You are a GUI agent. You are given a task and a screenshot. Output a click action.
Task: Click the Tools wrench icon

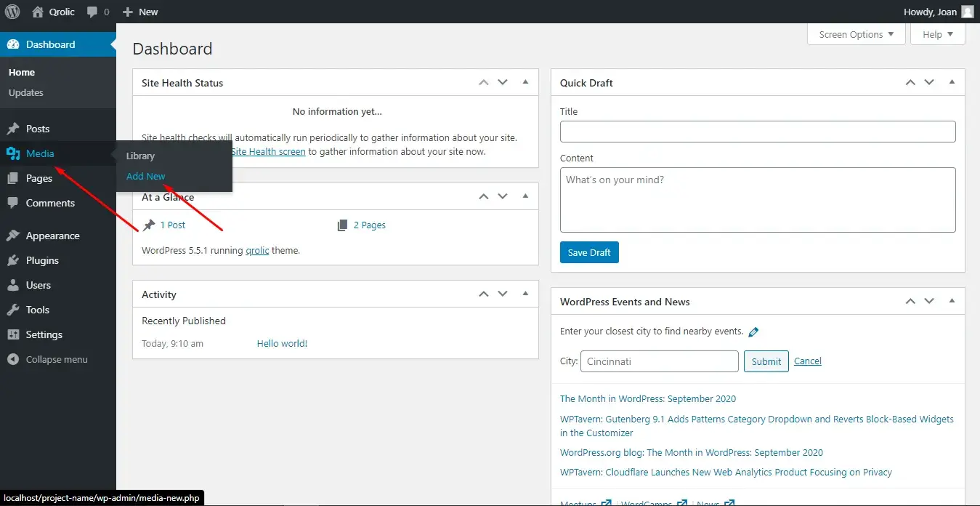[13, 310]
